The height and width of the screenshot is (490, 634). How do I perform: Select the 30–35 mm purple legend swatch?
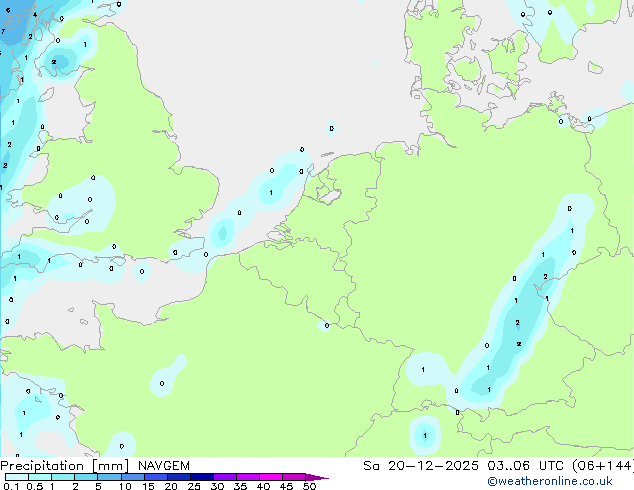pos(224,477)
